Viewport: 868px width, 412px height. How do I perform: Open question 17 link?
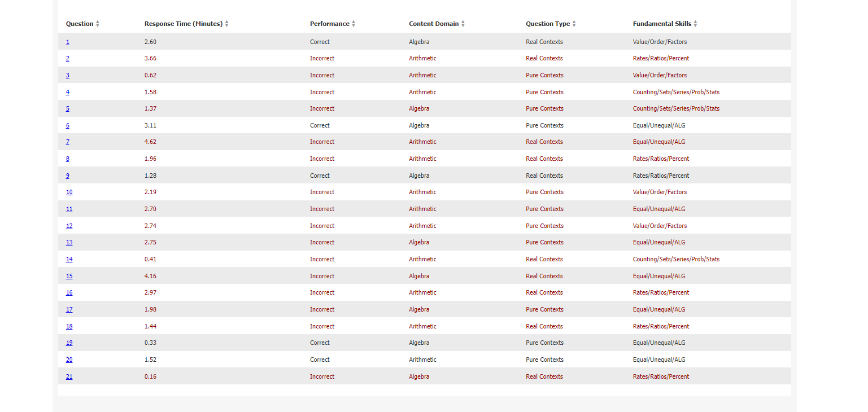tap(69, 309)
